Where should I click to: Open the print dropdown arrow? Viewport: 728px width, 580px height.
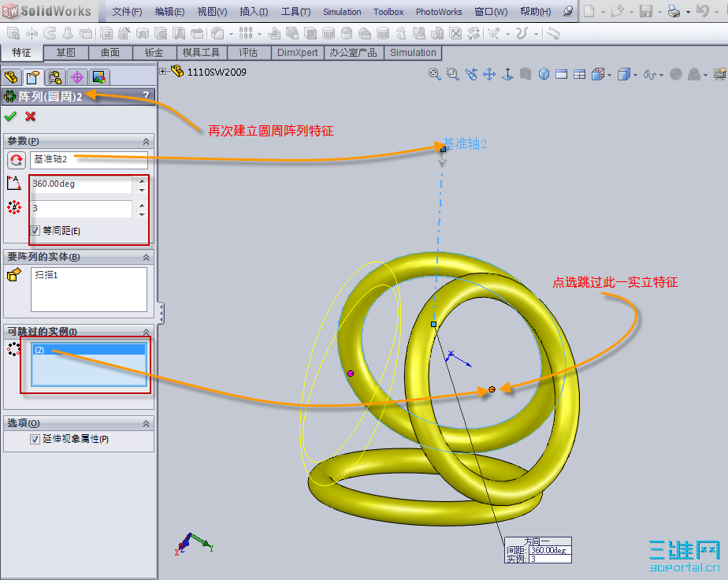tap(688, 12)
